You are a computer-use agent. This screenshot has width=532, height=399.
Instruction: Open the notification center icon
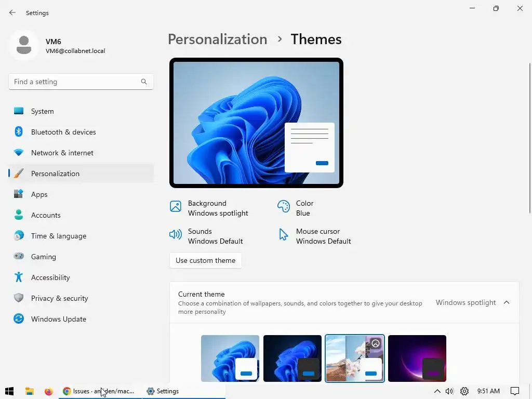515,391
